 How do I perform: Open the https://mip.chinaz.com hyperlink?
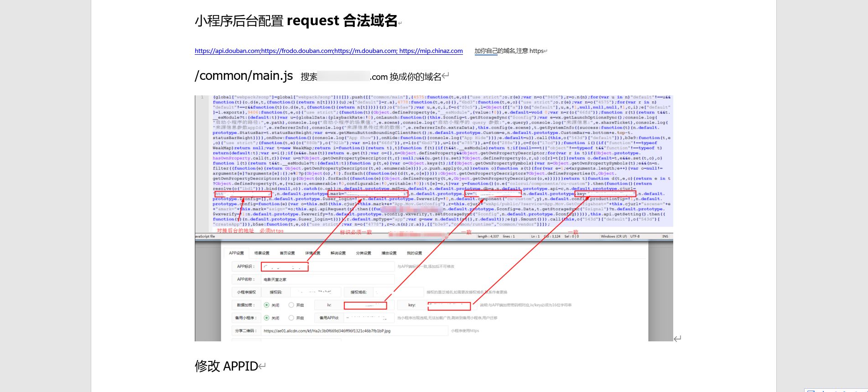coord(431,51)
